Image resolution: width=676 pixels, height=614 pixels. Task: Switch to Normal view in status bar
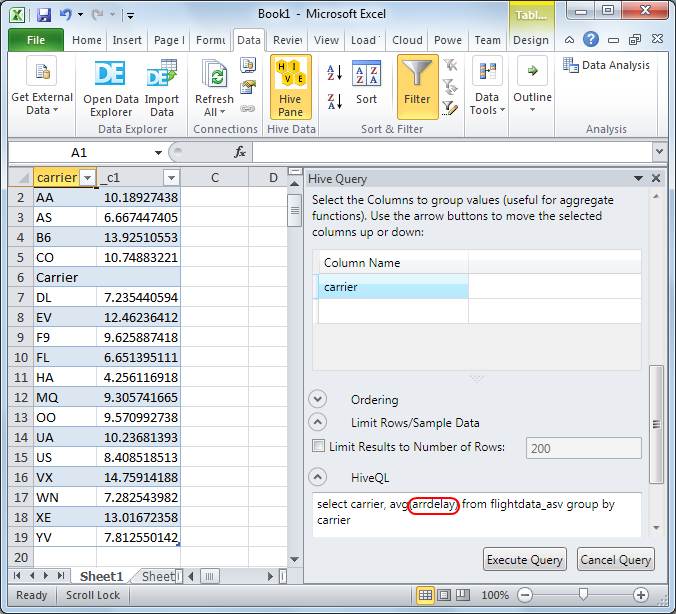(425, 595)
